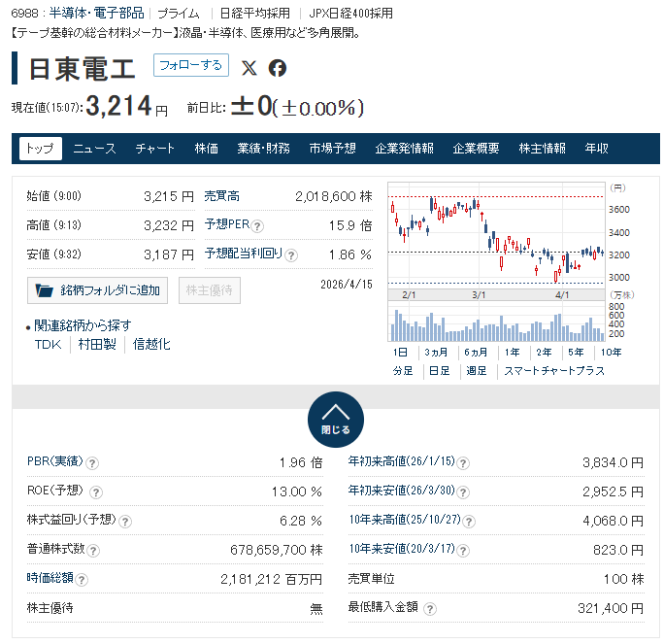Collapse details with the 閉じる chevron button
Image resolution: width=664 pixels, height=644 pixels.
[x=335, y=419]
